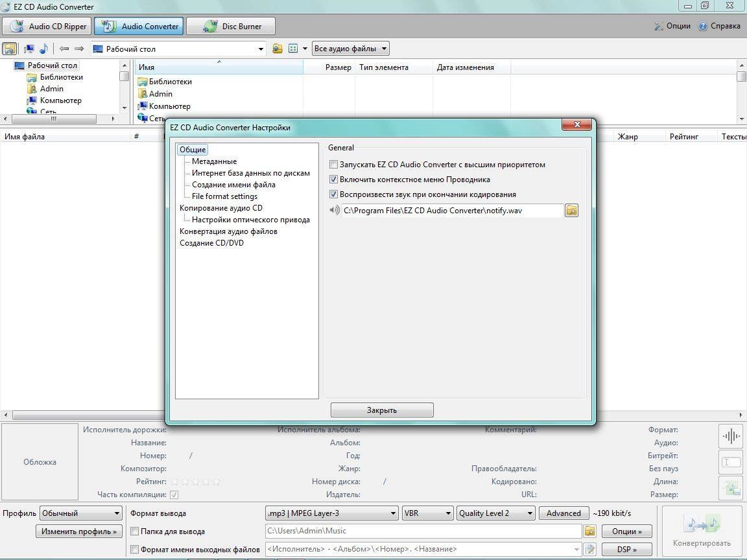The height and width of the screenshot is (560, 747).
Task: Enable the высшим приоритетом launch checkbox
Action: (333, 165)
